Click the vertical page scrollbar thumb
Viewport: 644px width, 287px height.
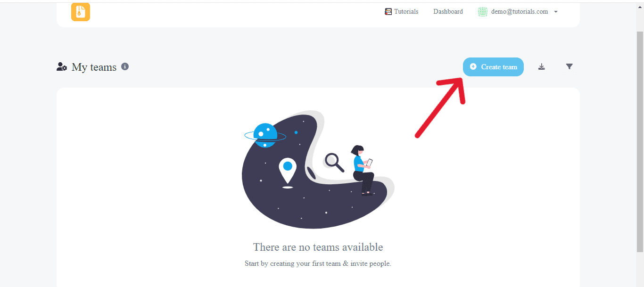pos(640,141)
